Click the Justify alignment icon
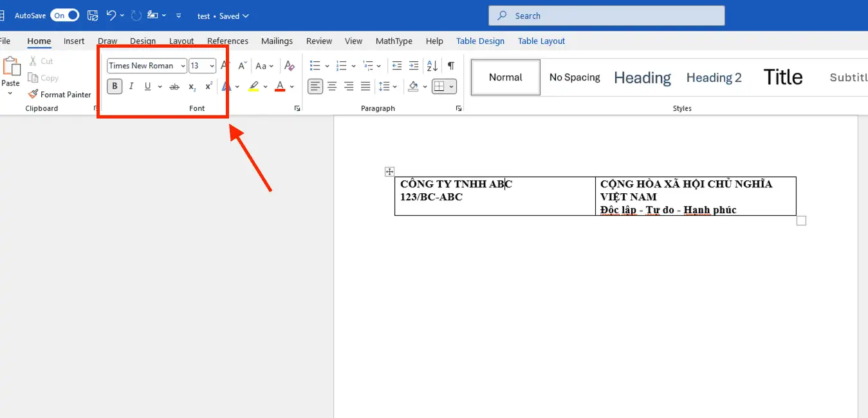The image size is (868, 418). coord(365,86)
